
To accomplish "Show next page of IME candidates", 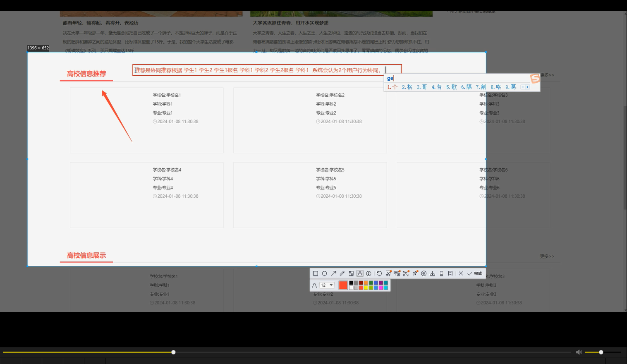I will click(526, 87).
